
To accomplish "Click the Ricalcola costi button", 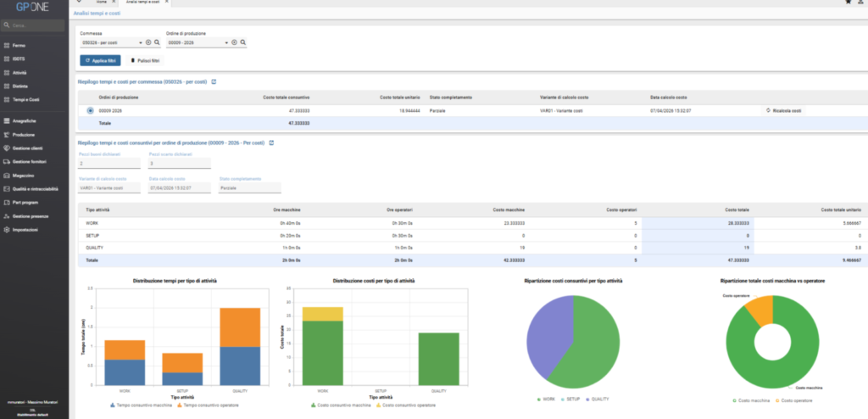I will [784, 111].
